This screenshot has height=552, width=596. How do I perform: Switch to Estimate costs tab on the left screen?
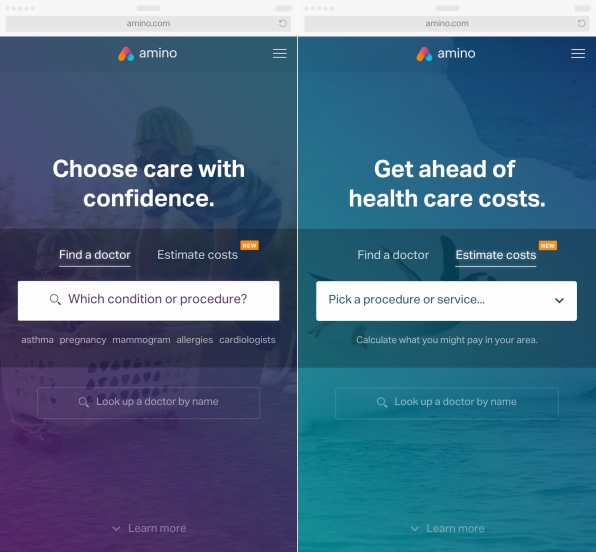pyautogui.click(x=197, y=255)
